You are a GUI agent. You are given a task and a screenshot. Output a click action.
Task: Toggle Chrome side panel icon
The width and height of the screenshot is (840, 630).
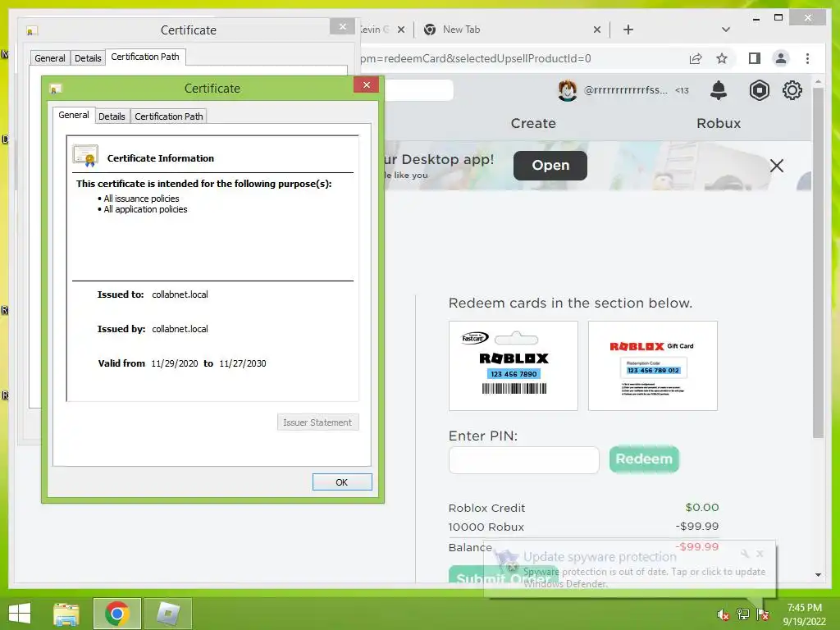tap(755, 58)
